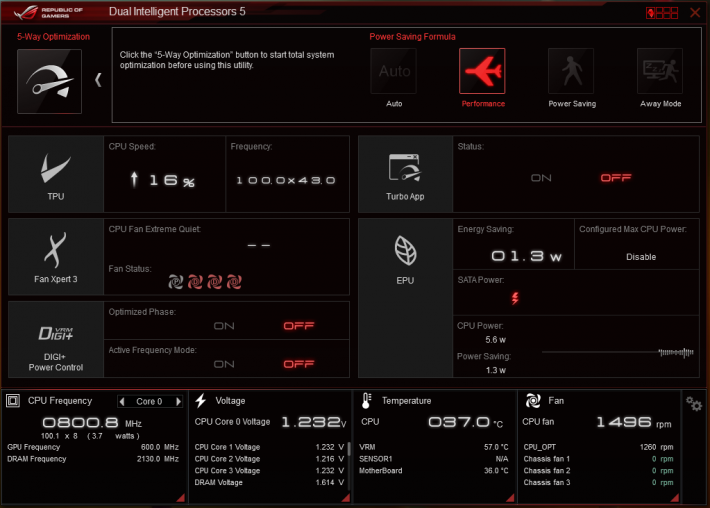Screen dimensions: 710x508
Task: Open the EPU leaf panel
Action: coord(405,298)
